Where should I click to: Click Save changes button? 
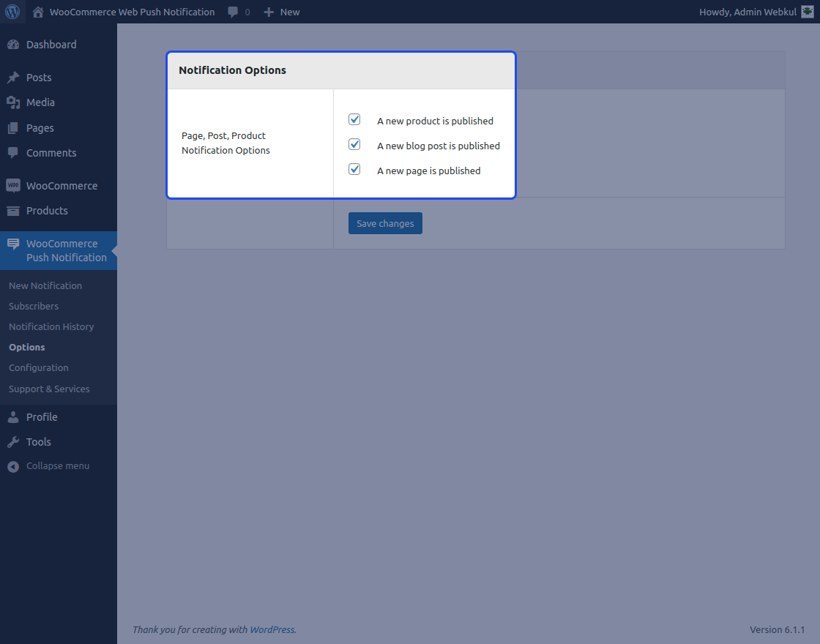click(x=385, y=223)
